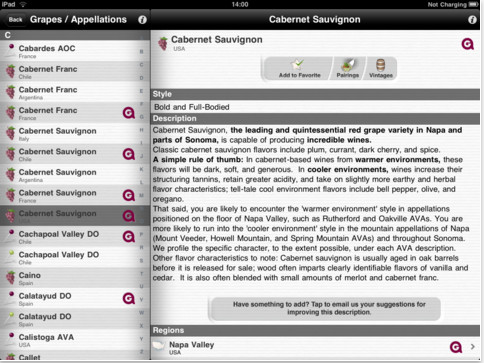This screenshot has width=484, height=363.
Task: Tap Add to Favorite button
Action: tap(299, 69)
